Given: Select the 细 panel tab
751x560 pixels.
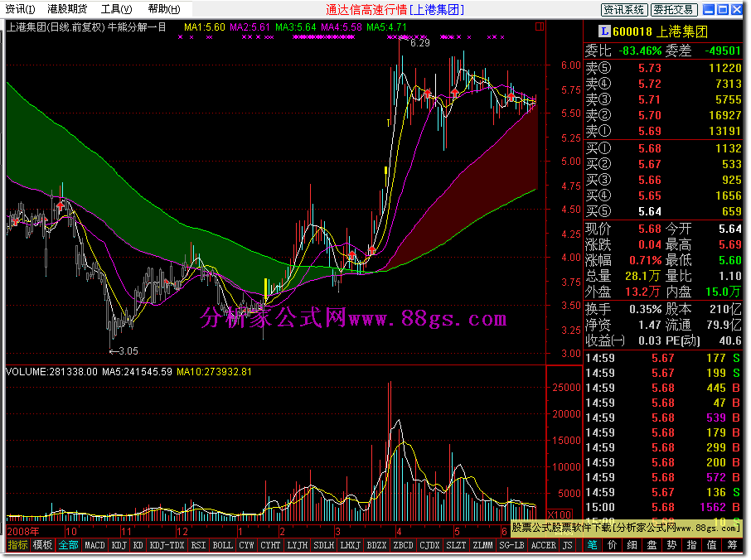Looking at the screenshot, I should tap(632, 545).
